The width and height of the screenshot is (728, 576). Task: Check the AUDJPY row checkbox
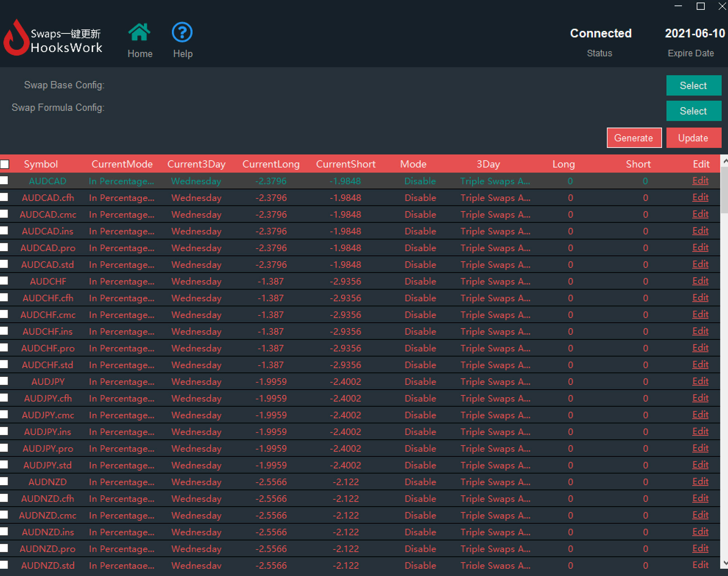coord(4,381)
